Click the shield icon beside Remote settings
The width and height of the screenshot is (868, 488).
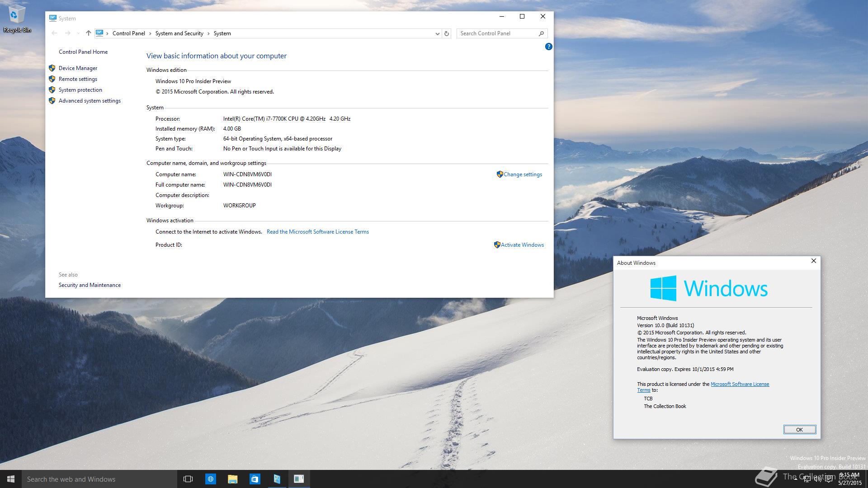pyautogui.click(x=52, y=79)
